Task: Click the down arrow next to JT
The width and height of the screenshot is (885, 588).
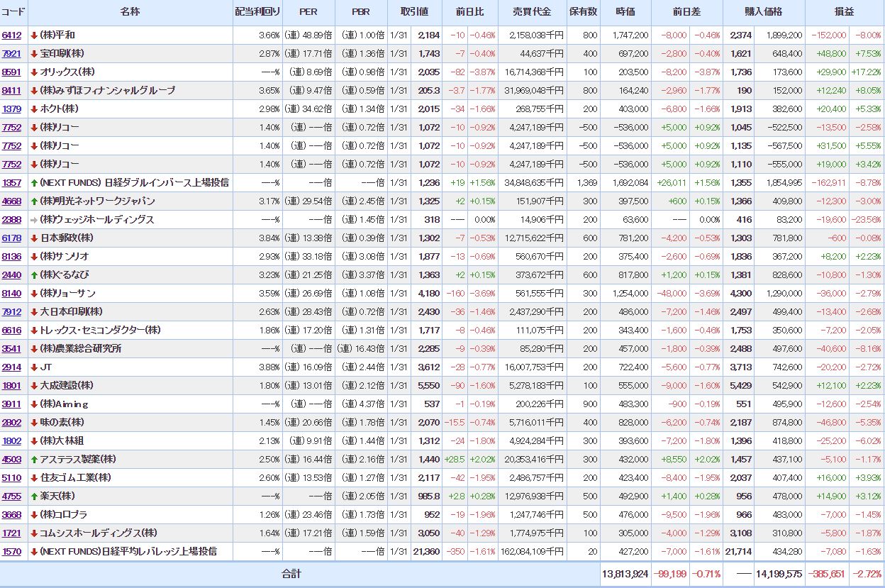Action: 34,367
